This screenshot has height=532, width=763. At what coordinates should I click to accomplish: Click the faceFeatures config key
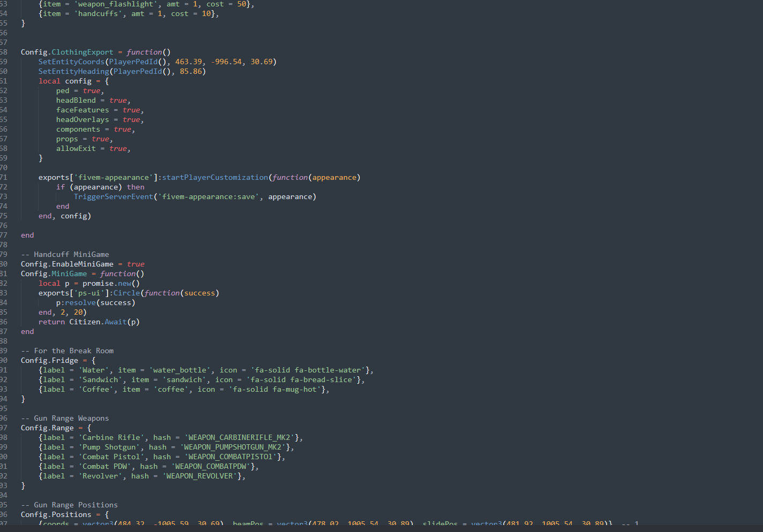[x=82, y=110]
